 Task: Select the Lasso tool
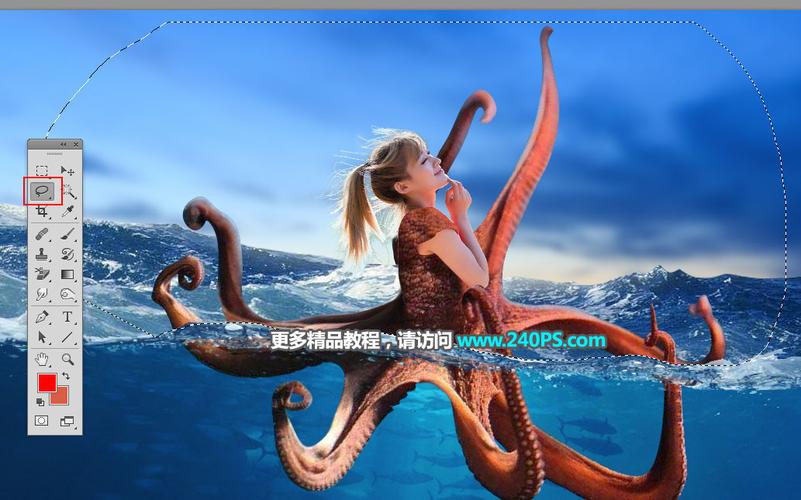tap(42, 192)
